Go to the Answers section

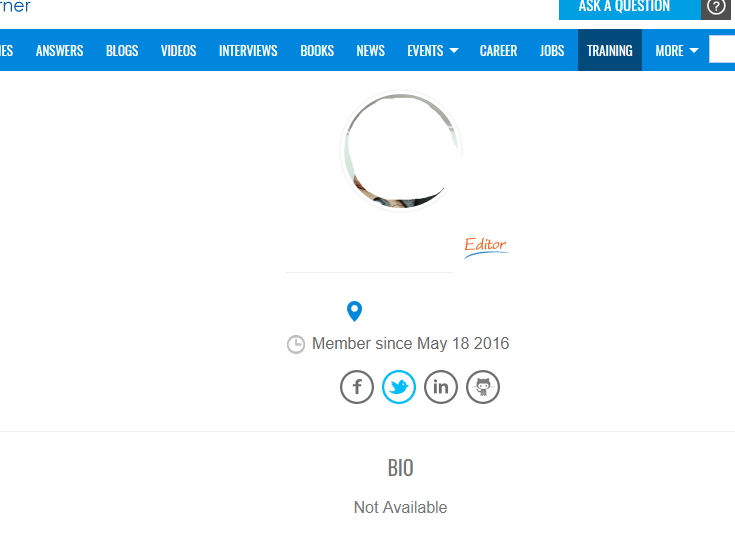(x=60, y=51)
